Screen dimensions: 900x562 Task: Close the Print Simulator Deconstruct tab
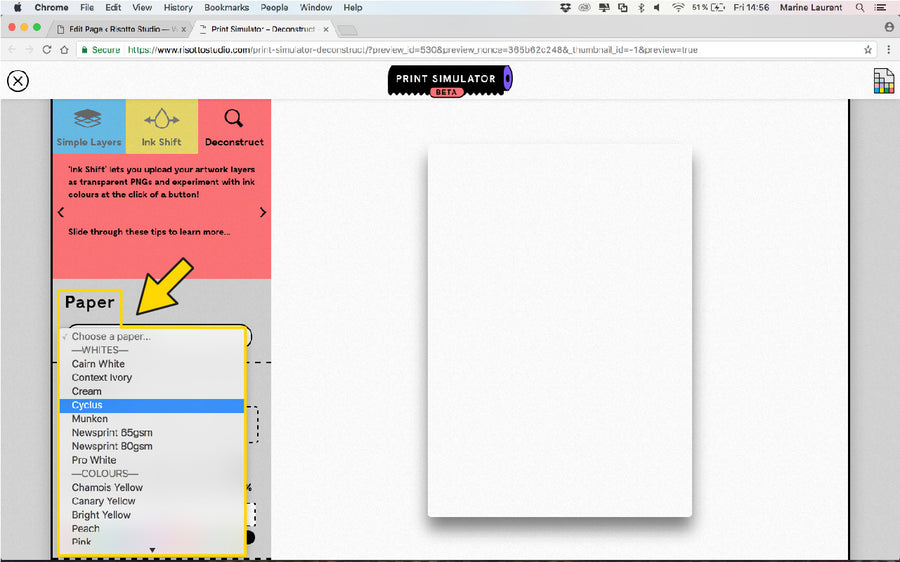coord(326,29)
